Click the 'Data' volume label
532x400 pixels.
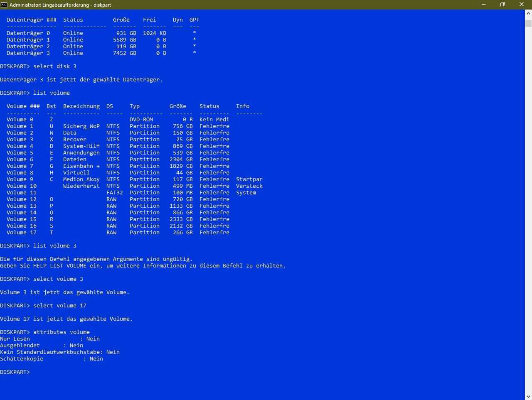(x=70, y=133)
